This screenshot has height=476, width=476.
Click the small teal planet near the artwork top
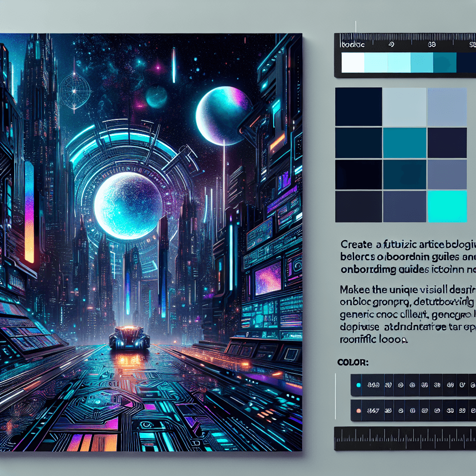click(156, 96)
